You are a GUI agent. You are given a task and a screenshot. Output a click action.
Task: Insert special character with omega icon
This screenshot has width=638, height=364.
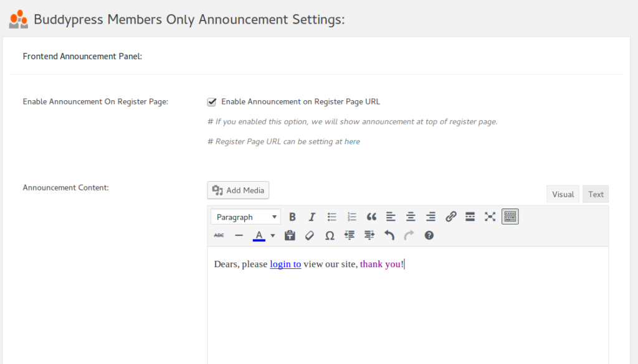point(330,235)
